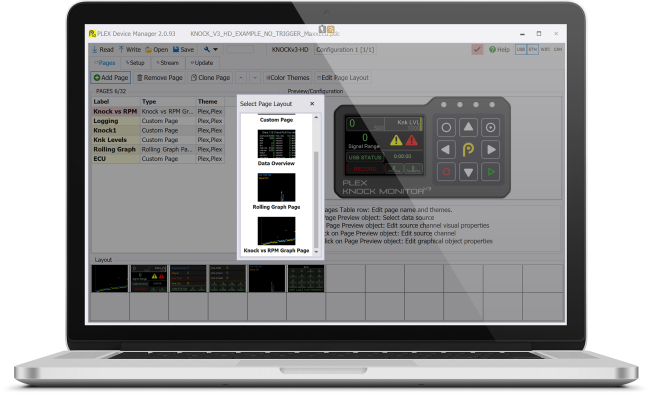Viewport: 650px width, 393px height.
Task: Click the Read from device icon
Action: click(95, 49)
